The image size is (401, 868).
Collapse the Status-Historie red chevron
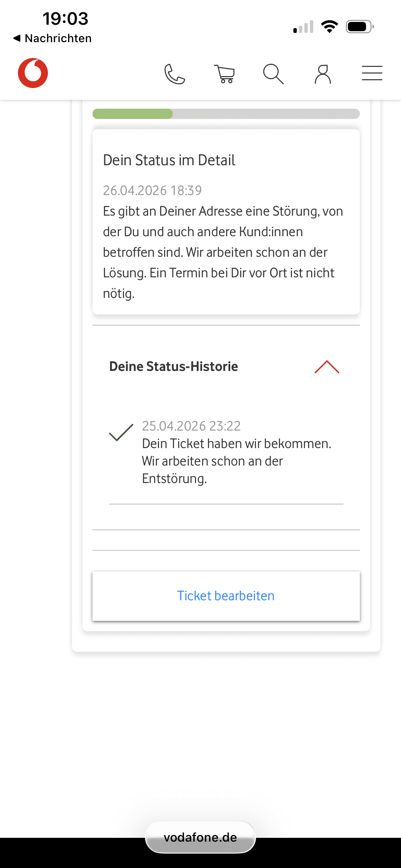point(327,367)
